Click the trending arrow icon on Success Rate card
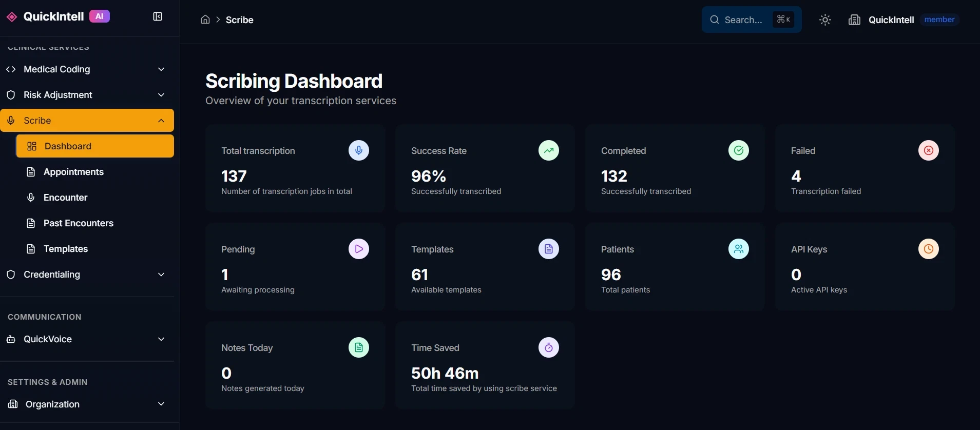Viewport: 980px width, 430px height. click(549, 150)
